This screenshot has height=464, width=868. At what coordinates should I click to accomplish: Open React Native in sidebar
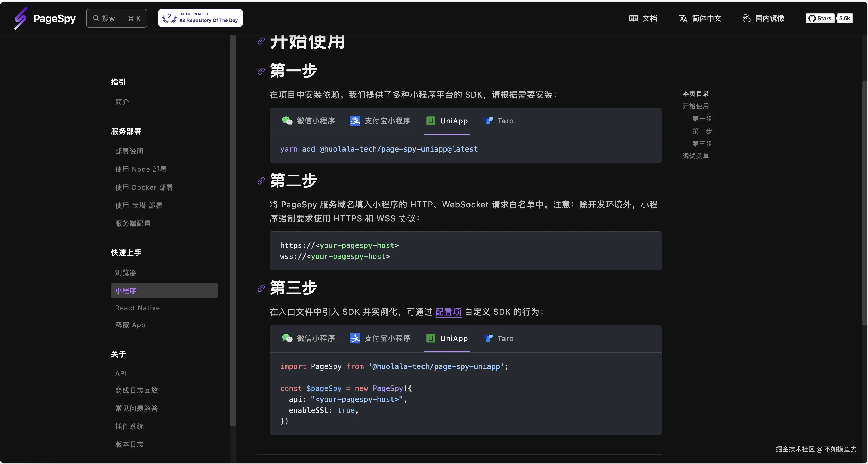(138, 308)
